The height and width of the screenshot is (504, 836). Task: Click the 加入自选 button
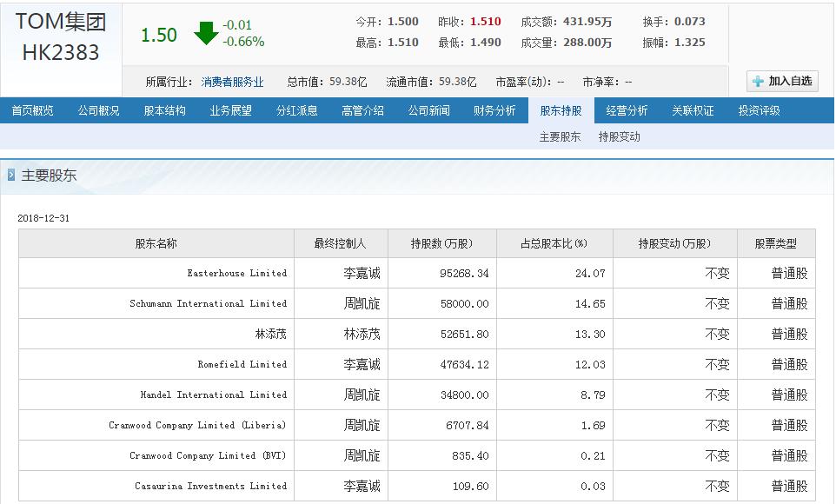pyautogui.click(x=782, y=81)
